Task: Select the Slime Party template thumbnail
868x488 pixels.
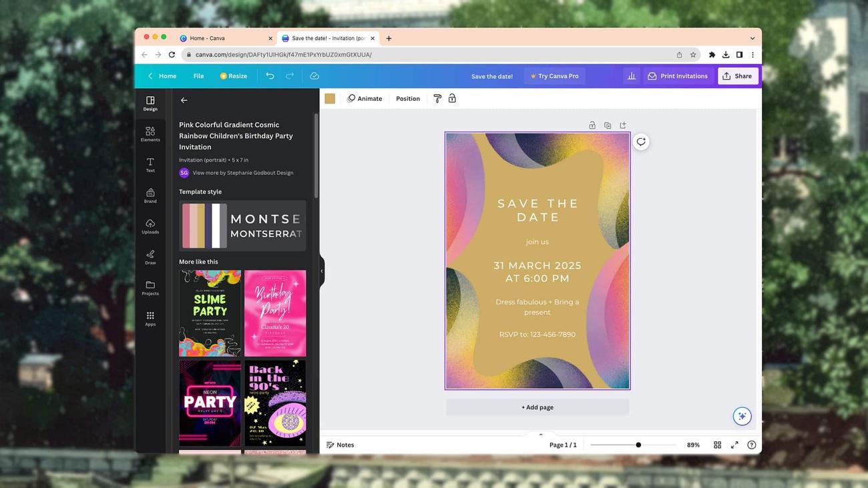Action: [210, 312]
